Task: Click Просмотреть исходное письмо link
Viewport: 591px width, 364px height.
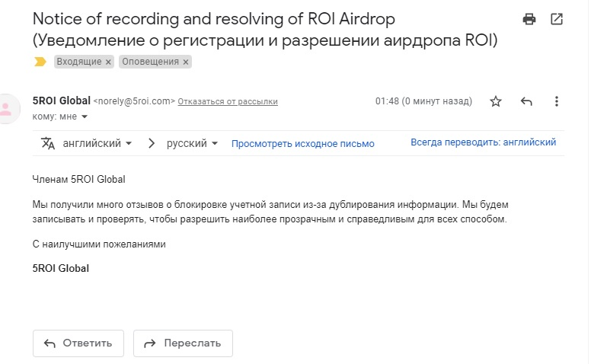Action: tap(302, 144)
